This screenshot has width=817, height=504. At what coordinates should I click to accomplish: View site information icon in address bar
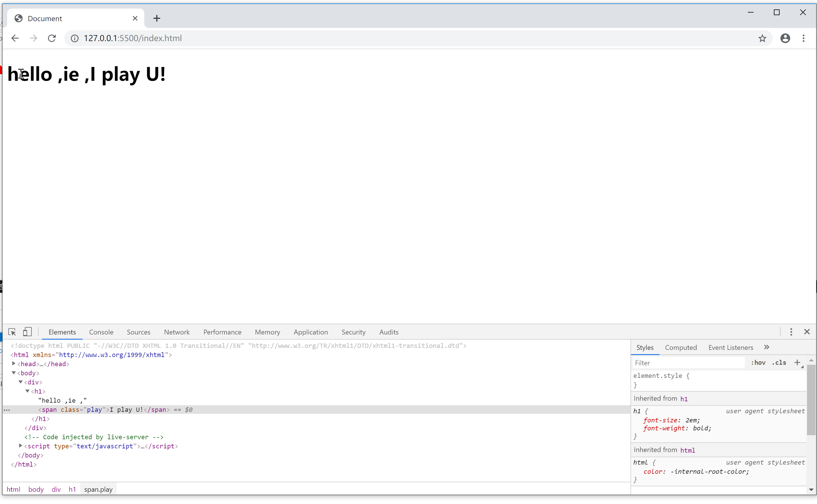pyautogui.click(x=75, y=38)
